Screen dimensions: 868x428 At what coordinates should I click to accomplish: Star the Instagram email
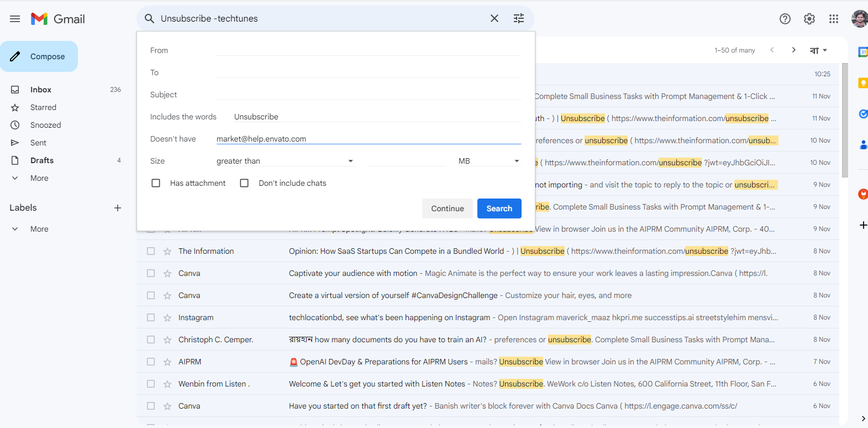coord(167,317)
